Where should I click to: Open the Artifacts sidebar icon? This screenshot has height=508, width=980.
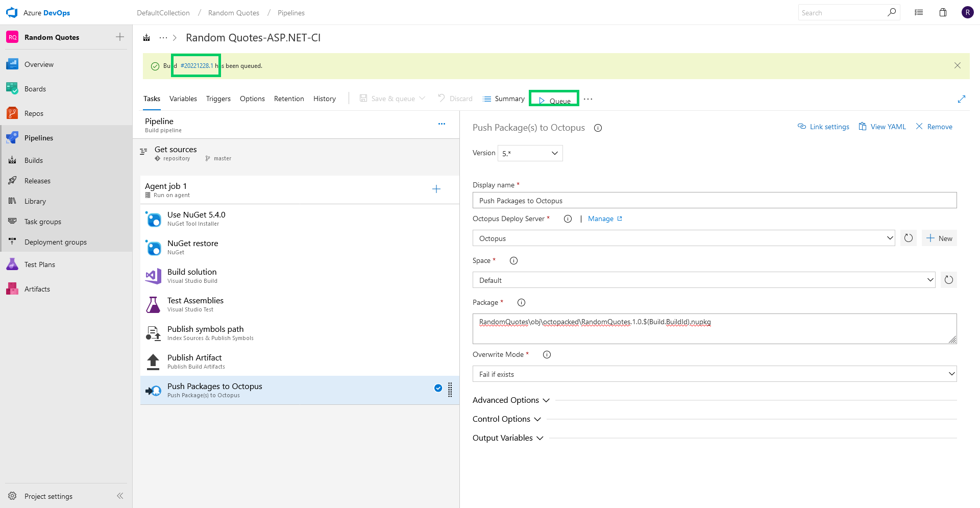point(12,289)
